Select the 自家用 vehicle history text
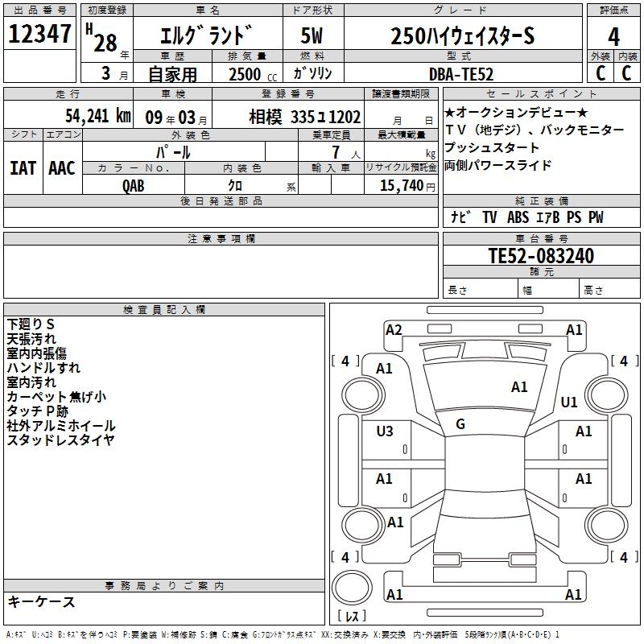 tap(172, 74)
